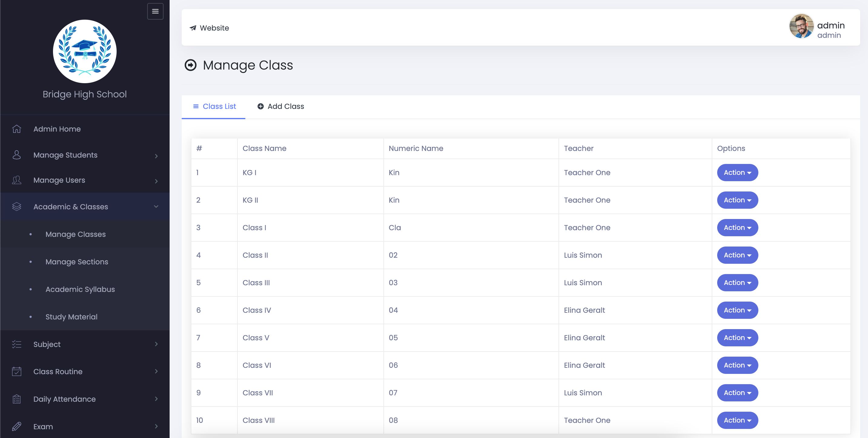The height and width of the screenshot is (438, 868).
Task: Open Action dropdown for Class IV
Action: tap(737, 310)
